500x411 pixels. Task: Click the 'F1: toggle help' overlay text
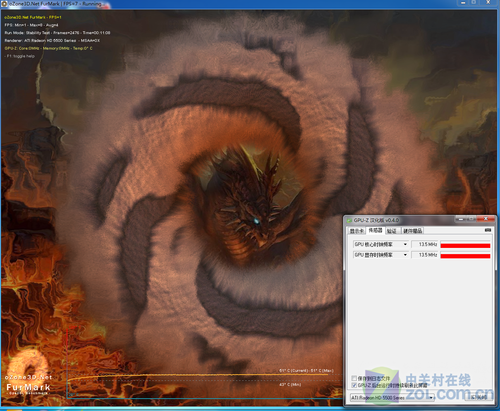(20, 56)
